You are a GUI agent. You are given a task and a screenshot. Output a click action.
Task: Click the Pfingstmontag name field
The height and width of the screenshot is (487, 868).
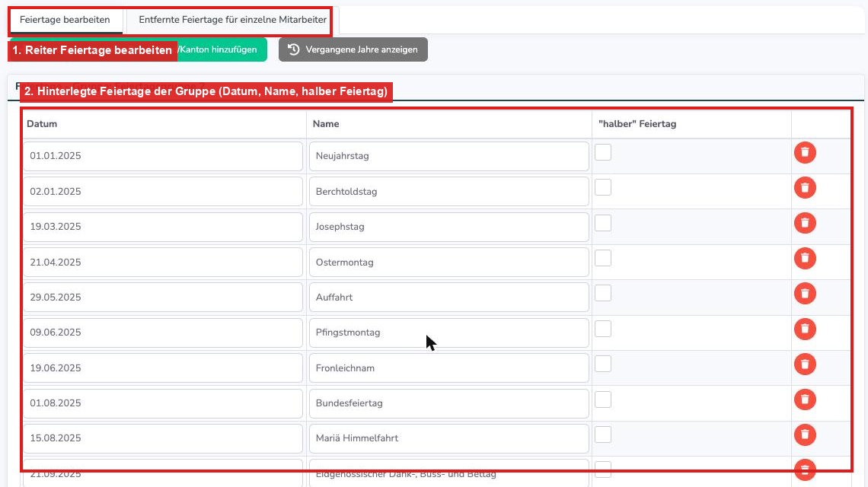coord(449,333)
